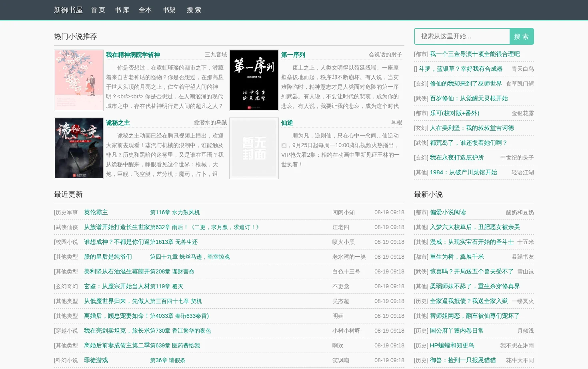This screenshot has width=588, height=369.
Task: Open chapter 第208章 谋财害命
Action: (x=172, y=271)
